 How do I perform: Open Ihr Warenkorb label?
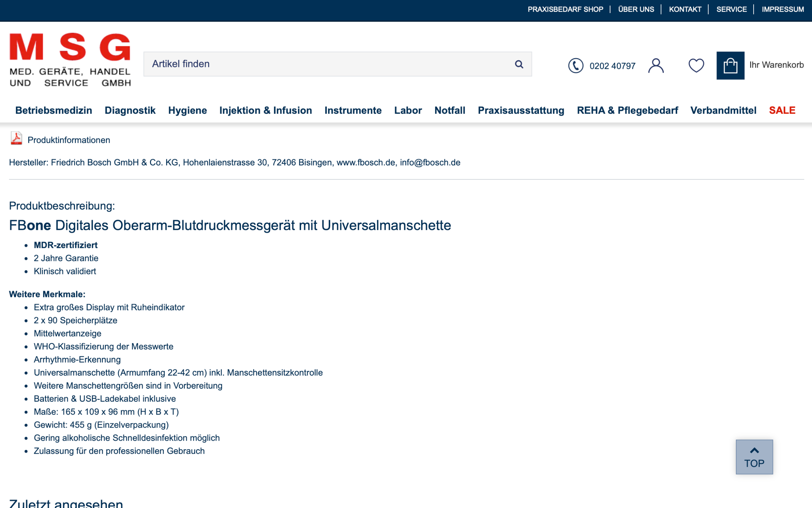tap(776, 65)
